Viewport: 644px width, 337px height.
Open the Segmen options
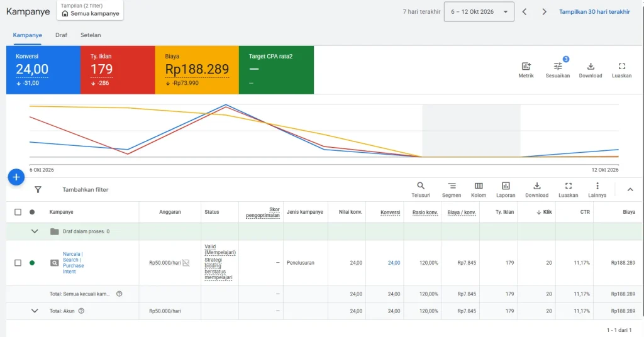tap(452, 190)
